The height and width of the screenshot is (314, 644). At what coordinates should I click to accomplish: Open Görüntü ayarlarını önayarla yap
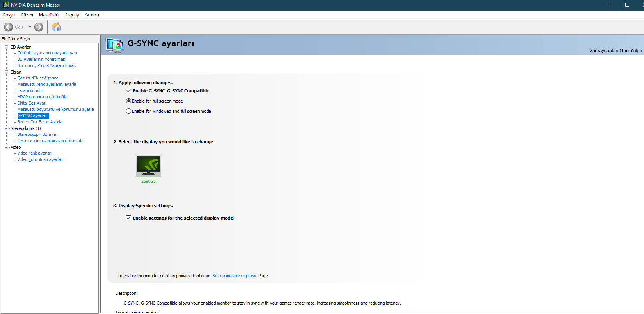click(47, 53)
